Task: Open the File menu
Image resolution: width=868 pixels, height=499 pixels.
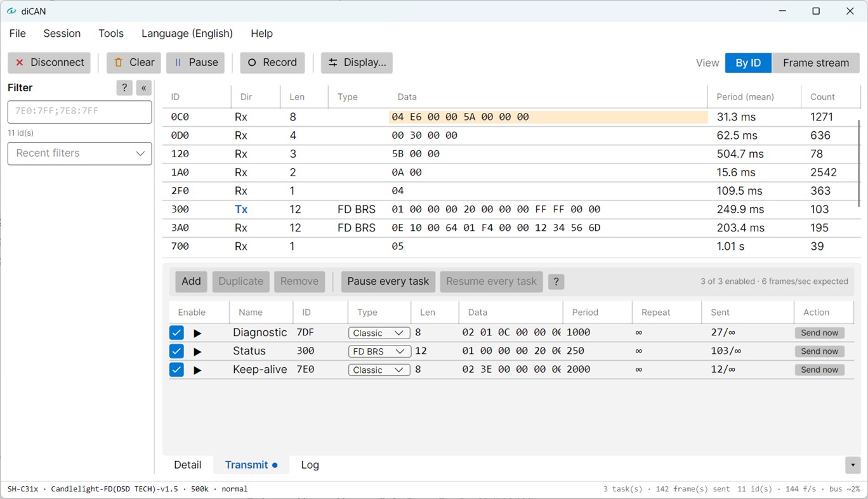Action: point(18,34)
